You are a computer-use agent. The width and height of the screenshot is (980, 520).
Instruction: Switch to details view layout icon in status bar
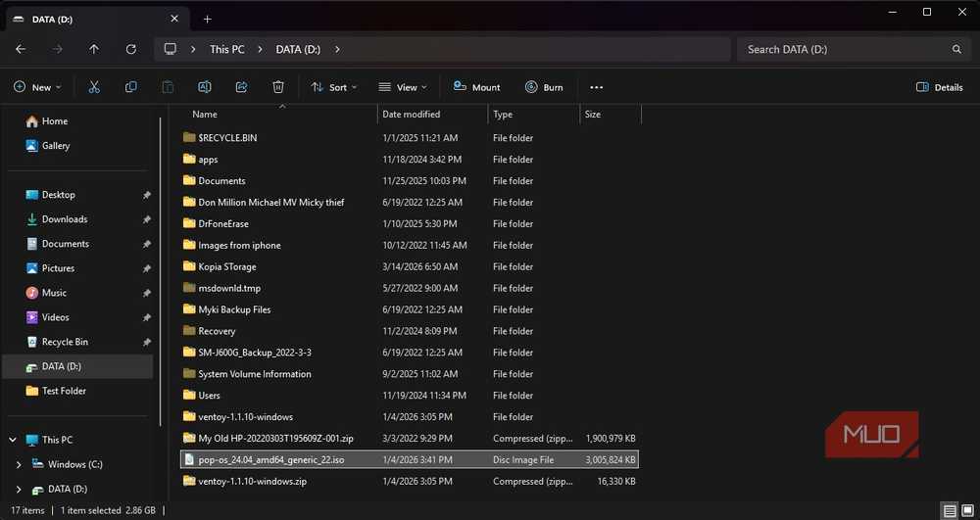pyautogui.click(x=950, y=510)
